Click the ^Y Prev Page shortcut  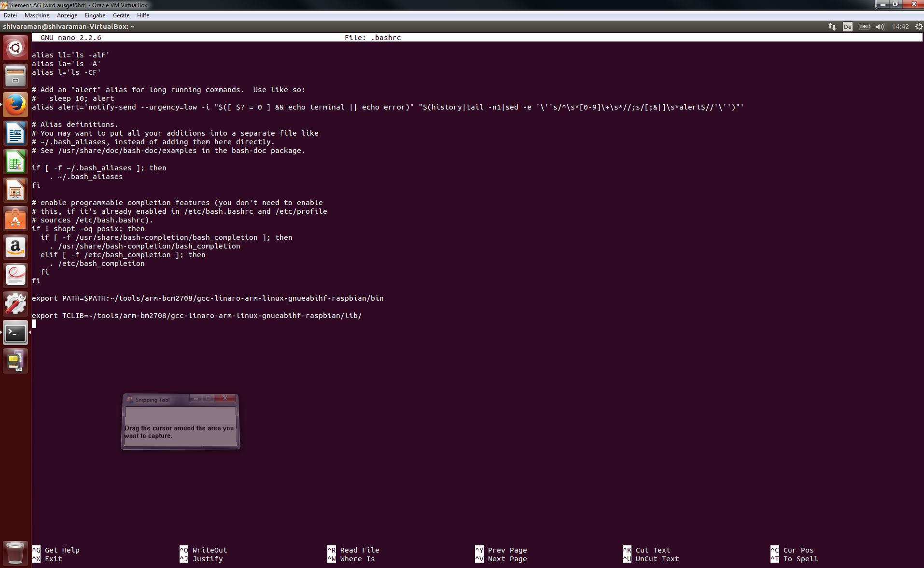(501, 550)
